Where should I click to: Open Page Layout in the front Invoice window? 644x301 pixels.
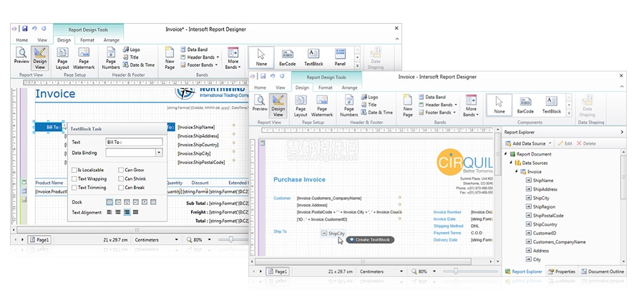[x=301, y=106]
